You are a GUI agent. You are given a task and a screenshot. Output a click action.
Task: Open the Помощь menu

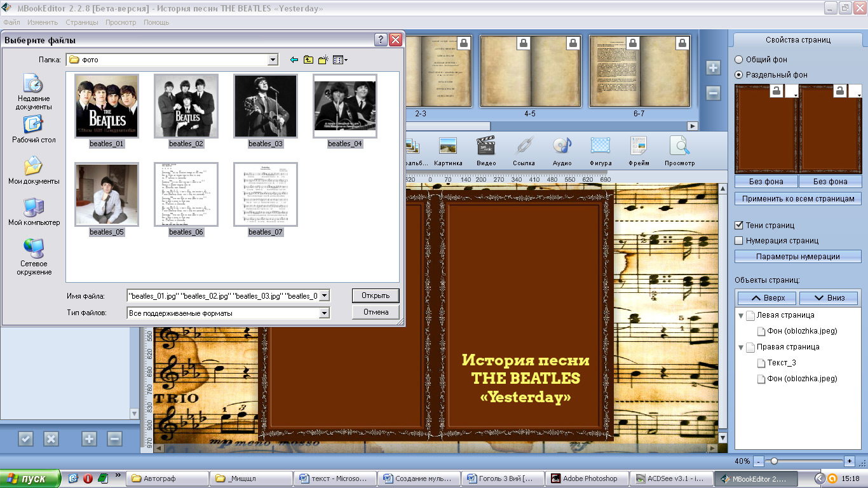[156, 22]
